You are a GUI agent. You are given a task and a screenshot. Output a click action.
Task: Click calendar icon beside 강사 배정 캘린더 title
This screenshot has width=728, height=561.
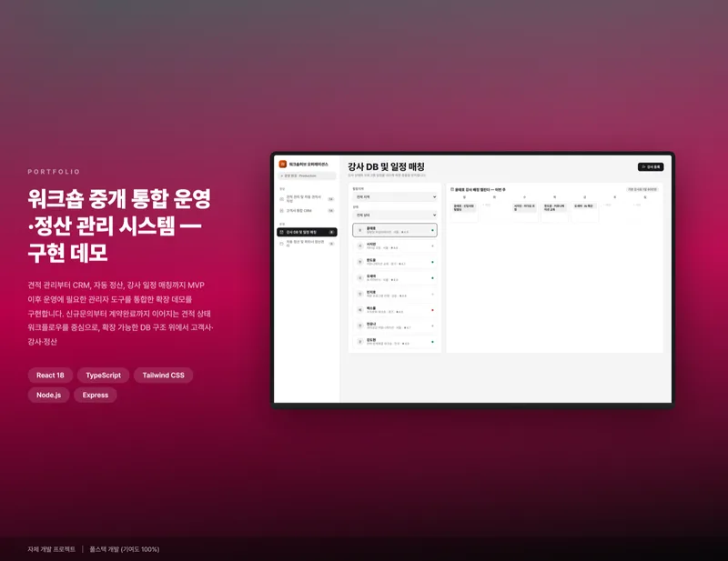tap(452, 189)
